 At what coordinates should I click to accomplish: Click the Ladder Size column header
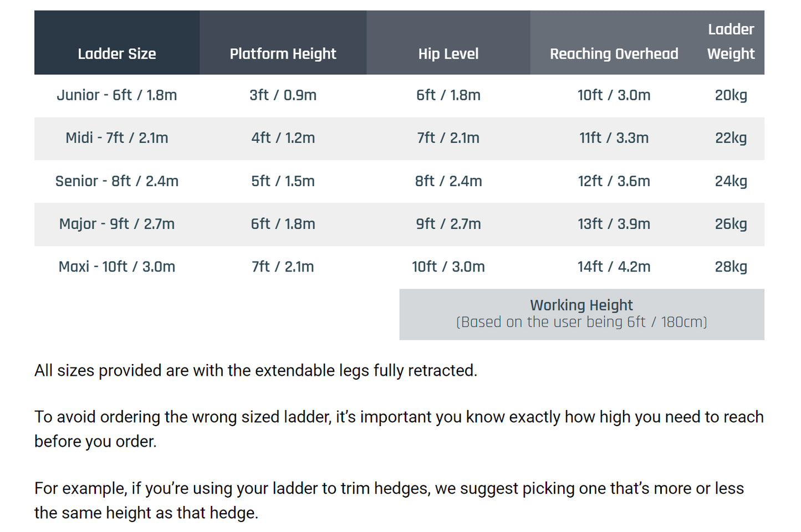point(117,54)
